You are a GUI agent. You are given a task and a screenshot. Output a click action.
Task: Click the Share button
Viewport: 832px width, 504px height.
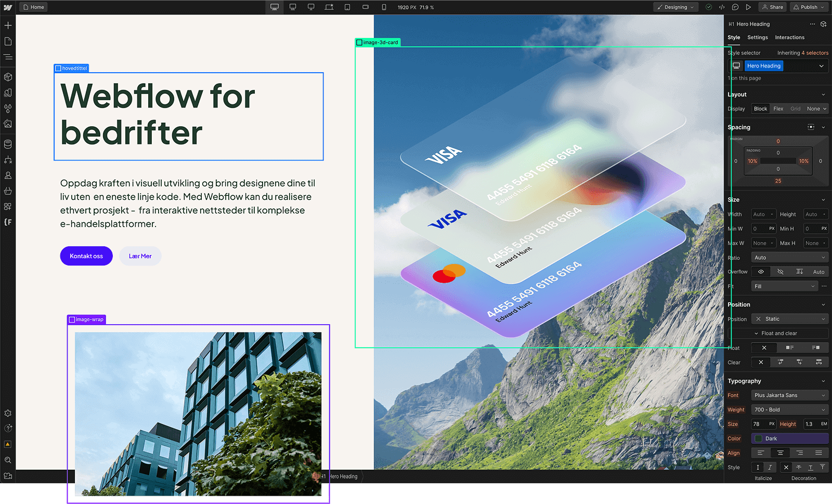772,7
